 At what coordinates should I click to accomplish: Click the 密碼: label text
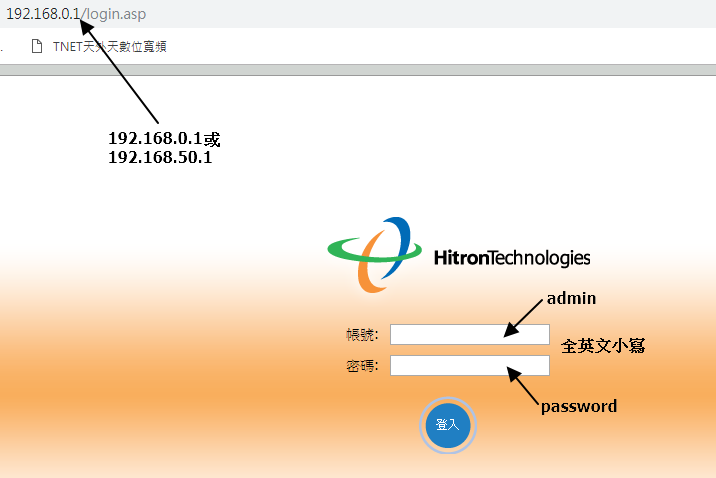[362, 366]
